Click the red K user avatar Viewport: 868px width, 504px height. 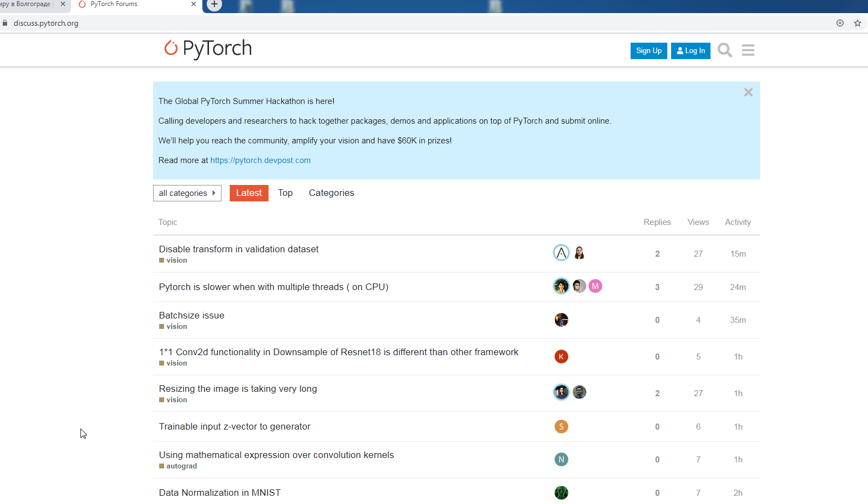coord(561,357)
